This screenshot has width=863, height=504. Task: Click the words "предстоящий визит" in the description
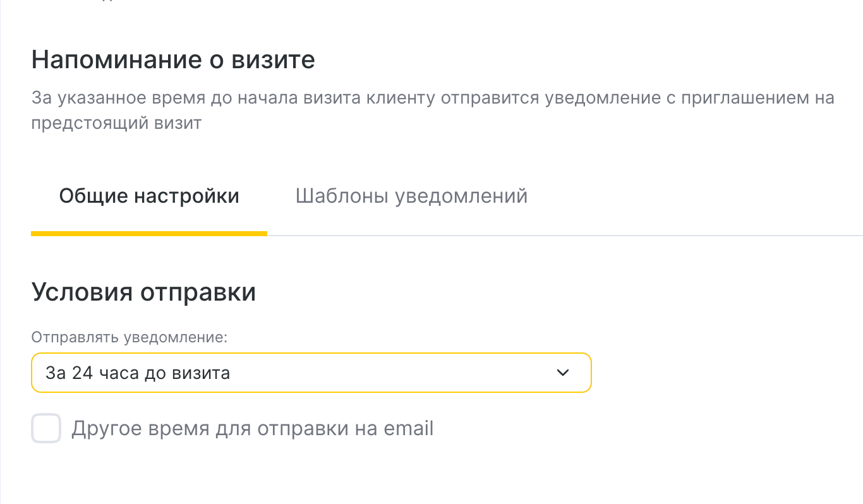(x=116, y=122)
